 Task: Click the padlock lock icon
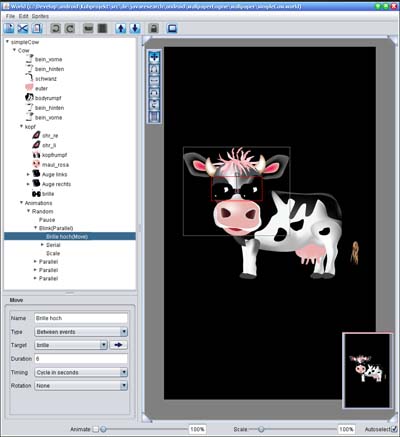[154, 28]
